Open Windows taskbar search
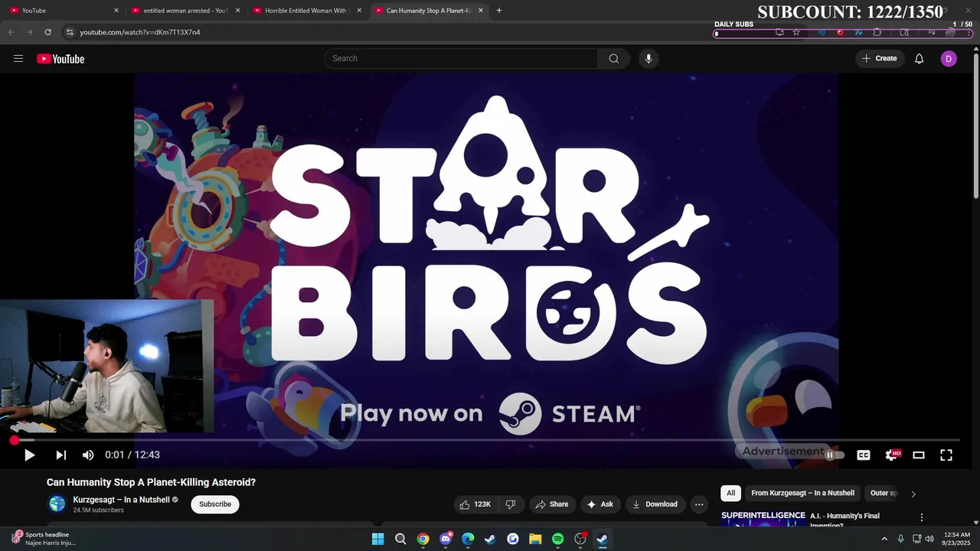 click(x=400, y=539)
